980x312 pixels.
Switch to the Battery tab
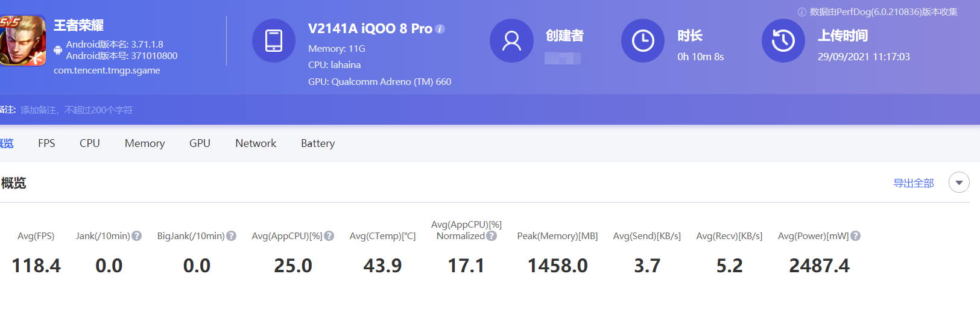pyautogui.click(x=318, y=143)
